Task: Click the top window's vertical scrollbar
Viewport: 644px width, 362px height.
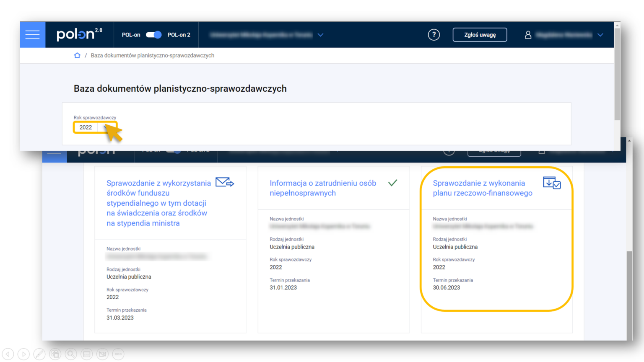Action: click(617, 74)
